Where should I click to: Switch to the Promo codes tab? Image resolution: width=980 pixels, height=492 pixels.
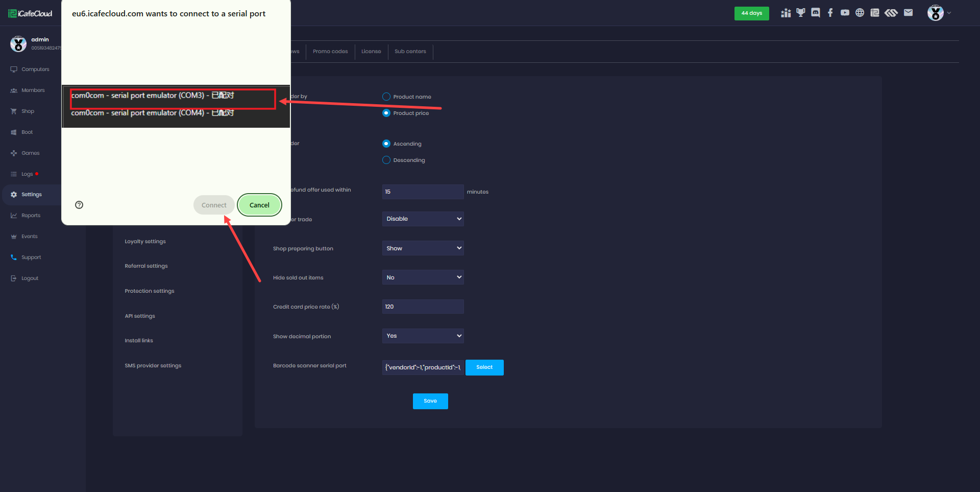330,52
